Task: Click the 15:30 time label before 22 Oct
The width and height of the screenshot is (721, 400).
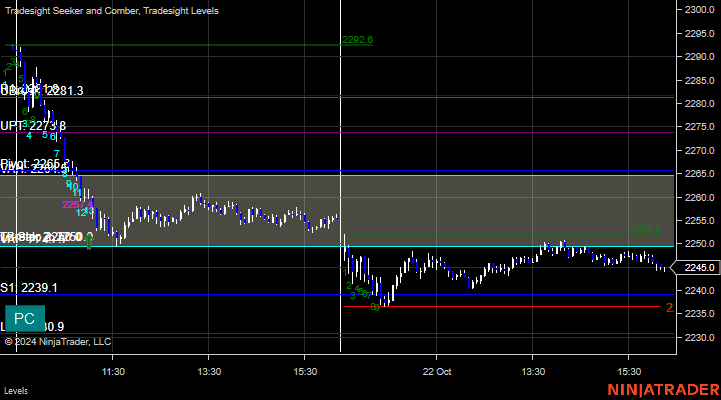Action: pyautogui.click(x=305, y=371)
